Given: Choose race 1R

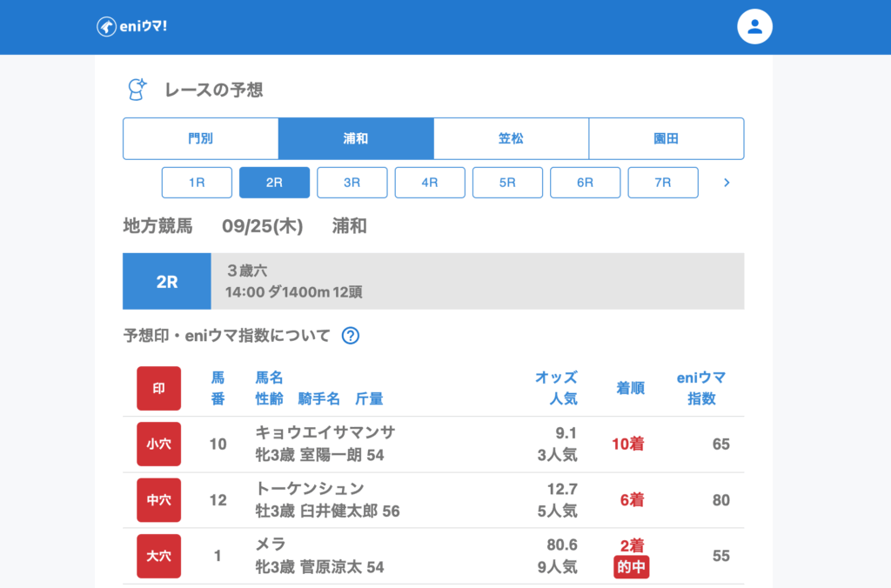Looking at the screenshot, I should point(197,183).
